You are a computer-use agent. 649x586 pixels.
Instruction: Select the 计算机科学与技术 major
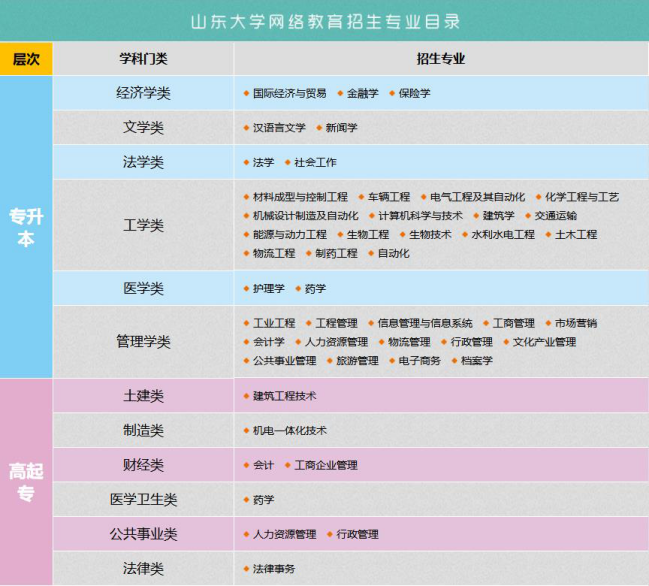[420, 215]
